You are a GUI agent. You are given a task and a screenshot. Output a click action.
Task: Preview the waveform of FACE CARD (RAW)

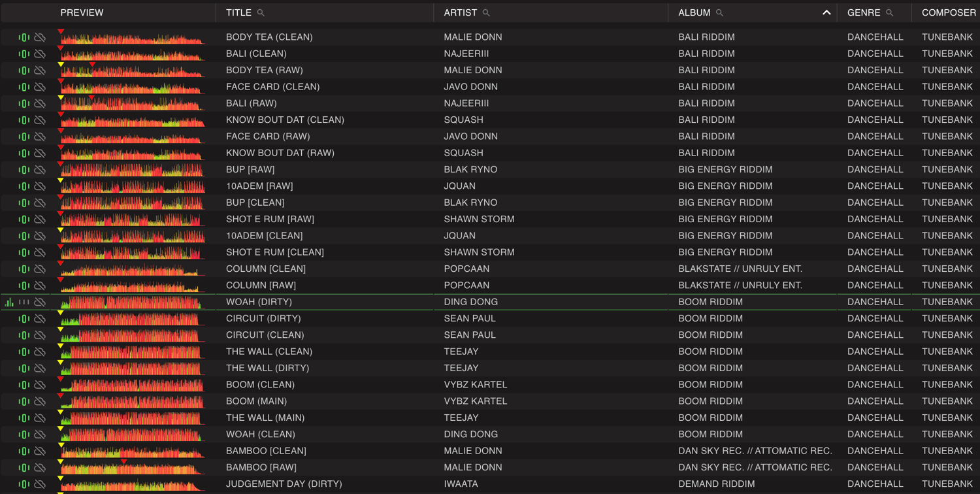pyautogui.click(x=131, y=137)
